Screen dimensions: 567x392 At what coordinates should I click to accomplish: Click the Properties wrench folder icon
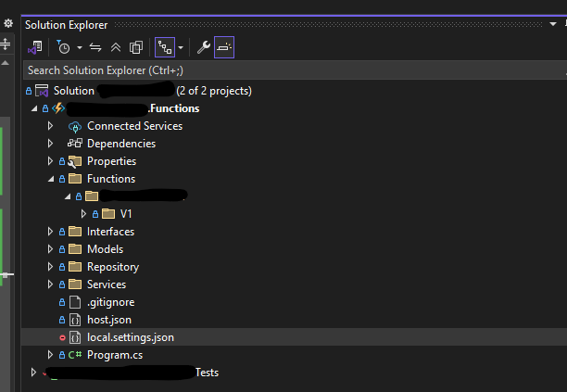pyautogui.click(x=75, y=161)
